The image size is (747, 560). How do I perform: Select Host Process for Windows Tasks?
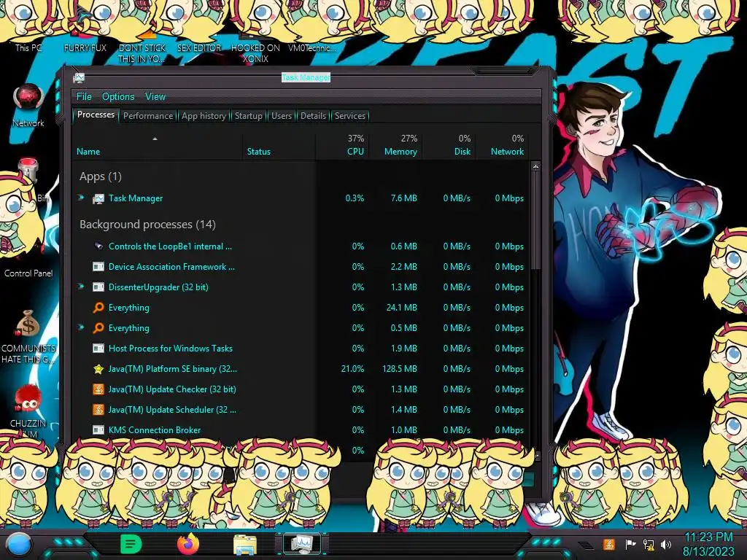tap(171, 348)
